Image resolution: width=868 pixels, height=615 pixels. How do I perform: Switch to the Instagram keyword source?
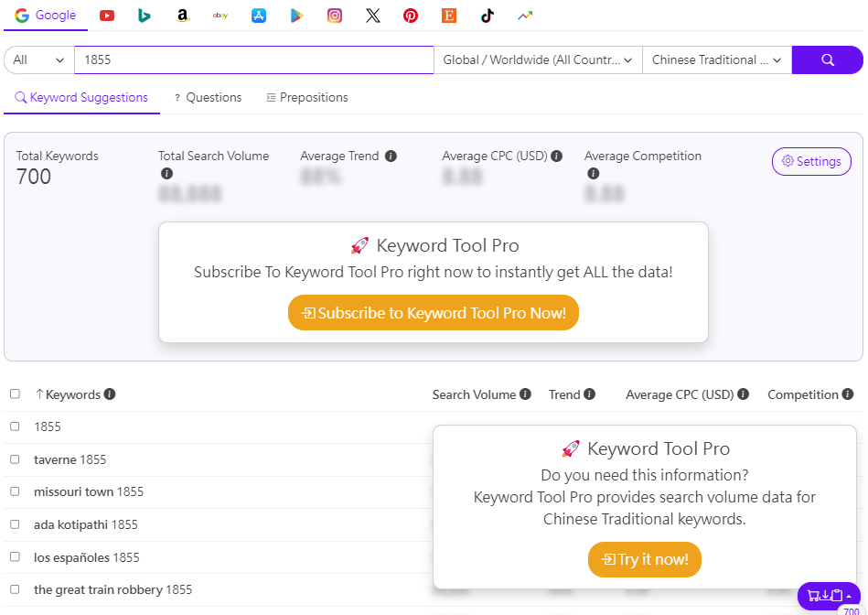pyautogui.click(x=335, y=16)
